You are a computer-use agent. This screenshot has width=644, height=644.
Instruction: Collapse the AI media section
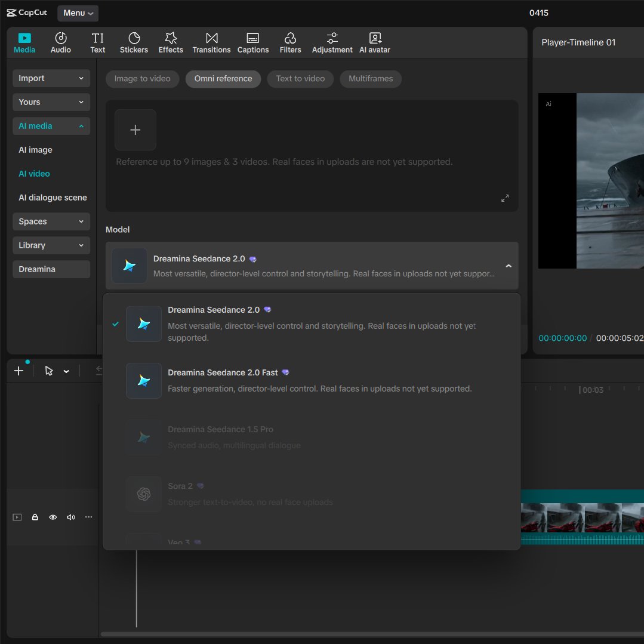(x=51, y=126)
